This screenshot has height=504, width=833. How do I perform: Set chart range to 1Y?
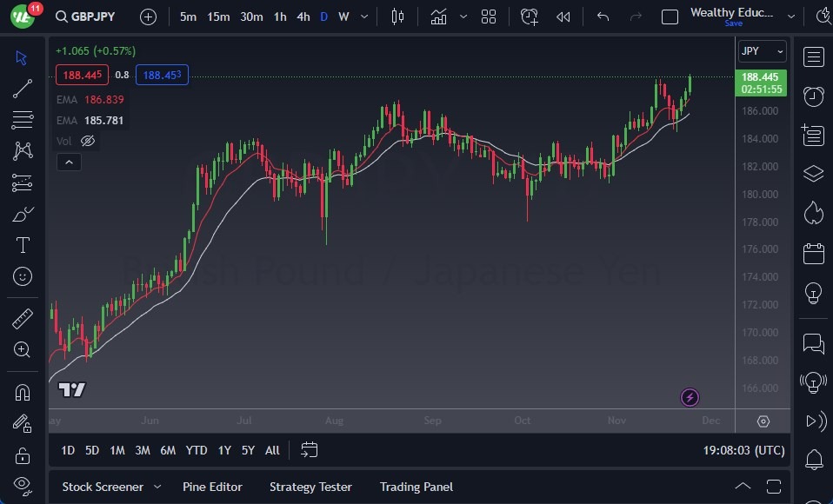[223, 450]
